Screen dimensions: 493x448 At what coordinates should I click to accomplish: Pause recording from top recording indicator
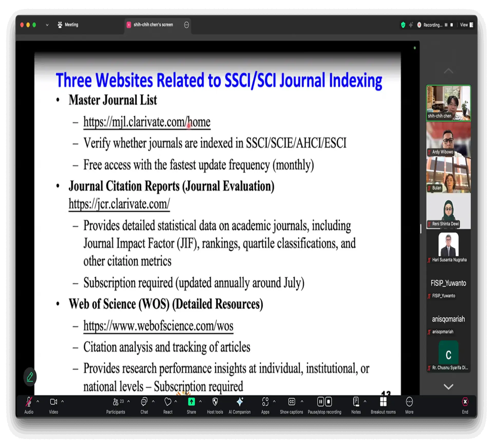pyautogui.click(x=446, y=25)
